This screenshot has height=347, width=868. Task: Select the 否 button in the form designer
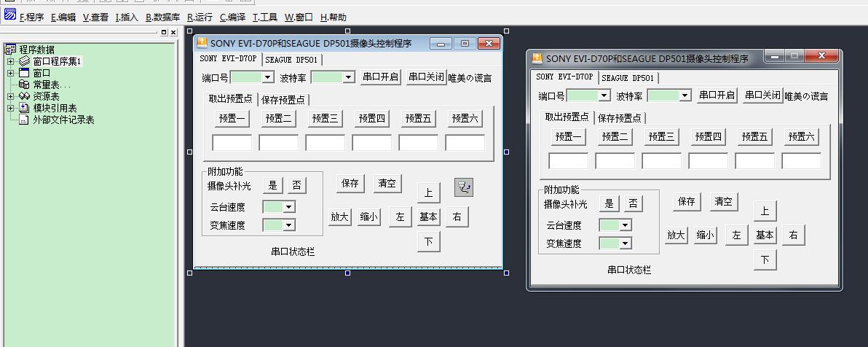click(x=296, y=186)
